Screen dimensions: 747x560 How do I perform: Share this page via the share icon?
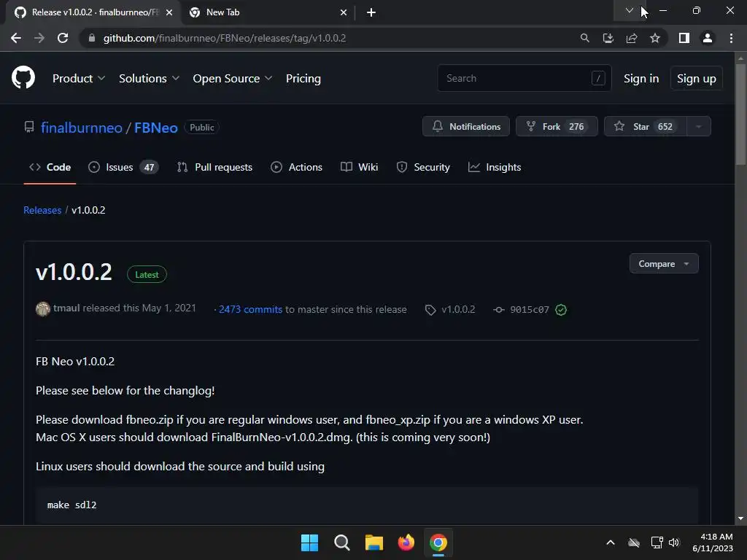point(632,38)
